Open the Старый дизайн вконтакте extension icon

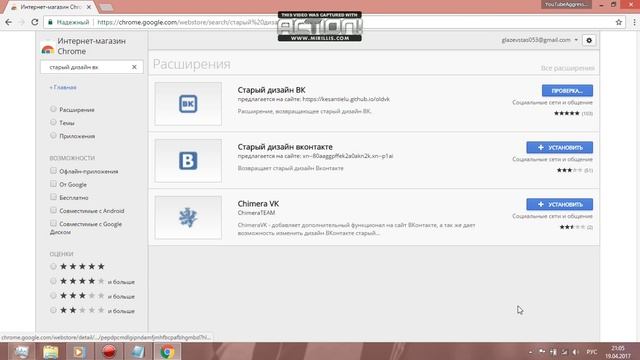point(188,160)
